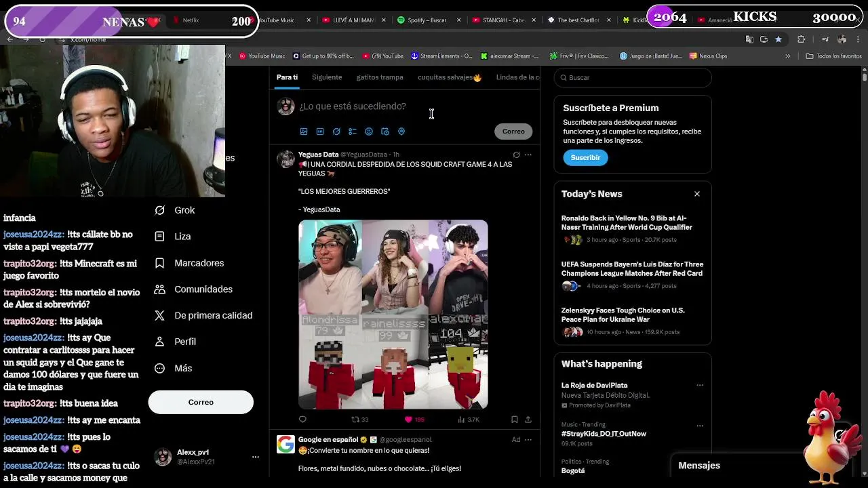Open the browser extensions puzzle icon
Screen dimensions: 868x488
[801, 39]
